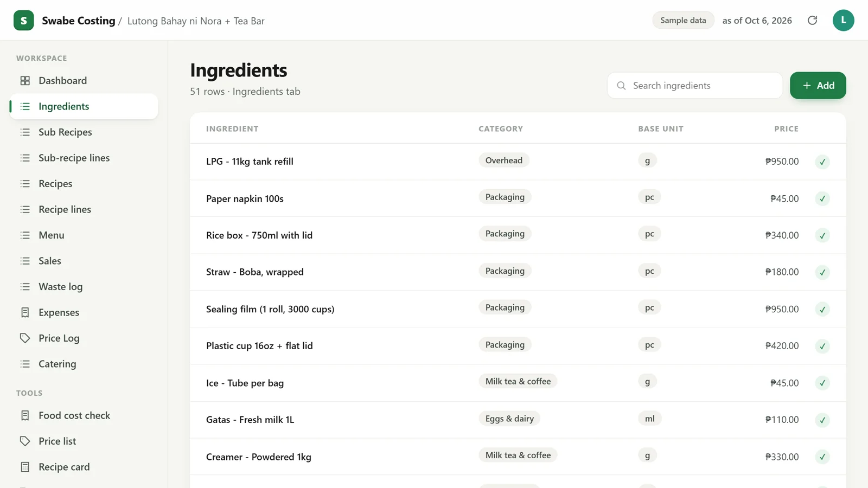868x488 pixels.
Task: Click the Price Log tag icon
Action: coord(25,338)
